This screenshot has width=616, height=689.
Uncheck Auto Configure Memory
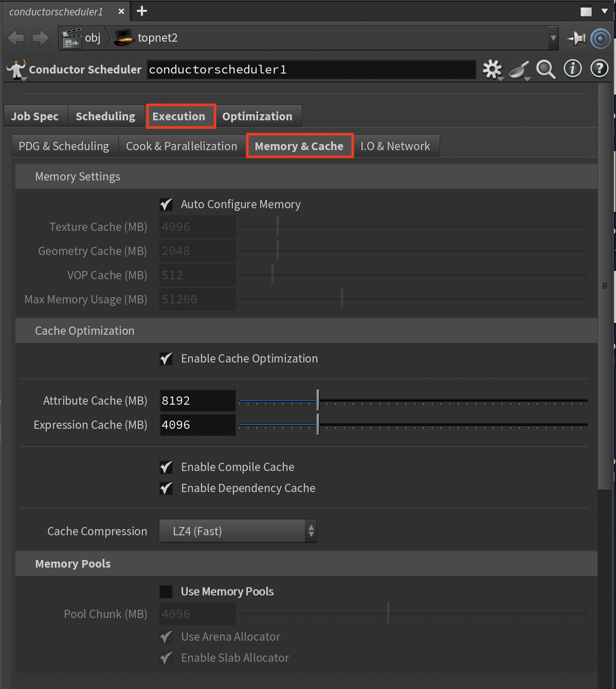166,205
